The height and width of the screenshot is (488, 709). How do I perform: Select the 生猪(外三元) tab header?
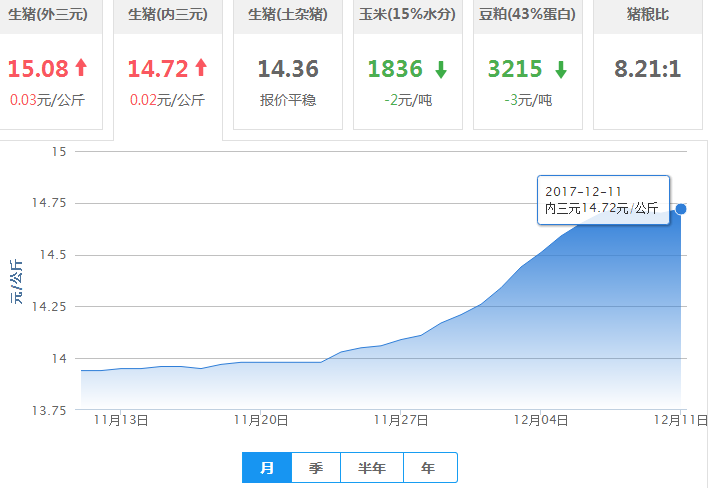pyautogui.click(x=48, y=17)
